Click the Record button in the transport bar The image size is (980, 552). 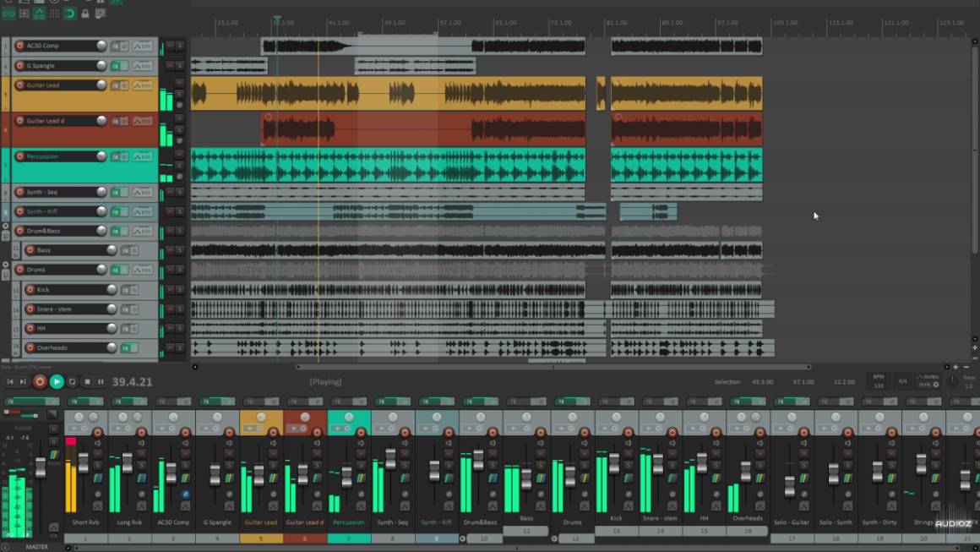click(x=40, y=382)
